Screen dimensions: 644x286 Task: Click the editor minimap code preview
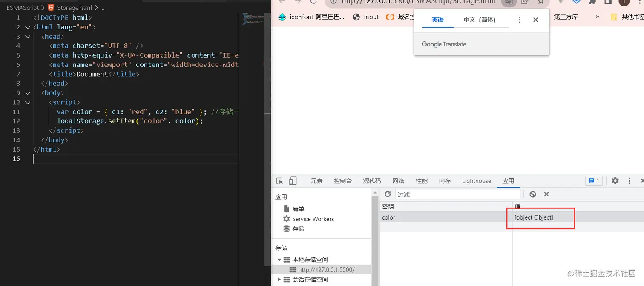tap(253, 19)
